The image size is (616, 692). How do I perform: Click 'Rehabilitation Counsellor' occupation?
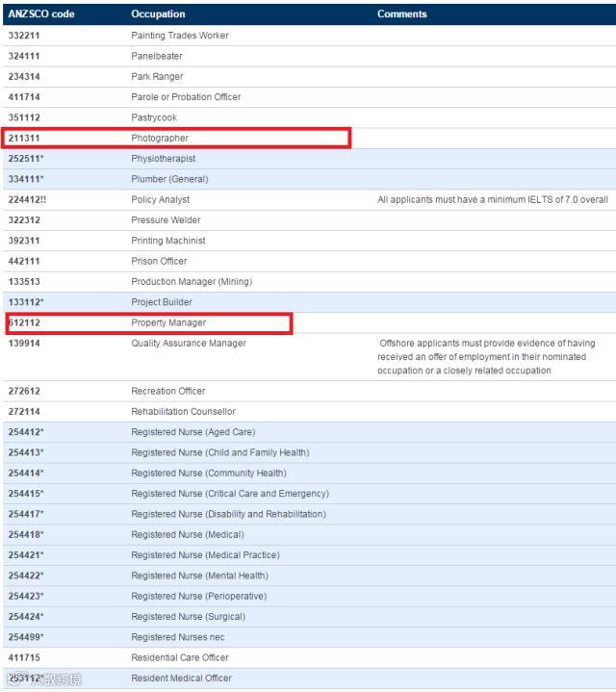click(183, 411)
